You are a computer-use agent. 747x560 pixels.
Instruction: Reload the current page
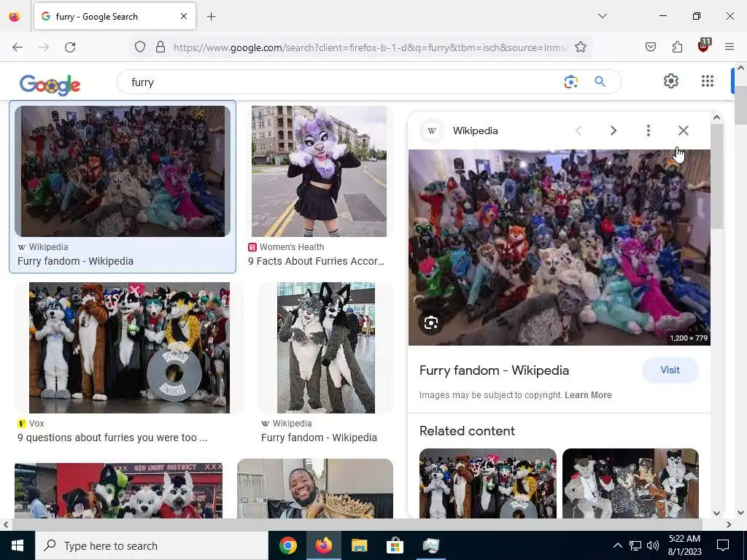coord(70,47)
